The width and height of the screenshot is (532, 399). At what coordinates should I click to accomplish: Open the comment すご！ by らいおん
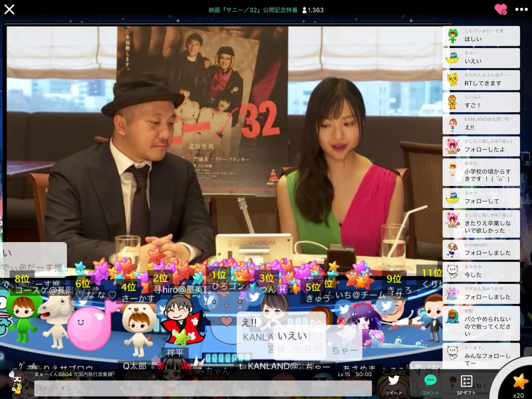coord(481,102)
